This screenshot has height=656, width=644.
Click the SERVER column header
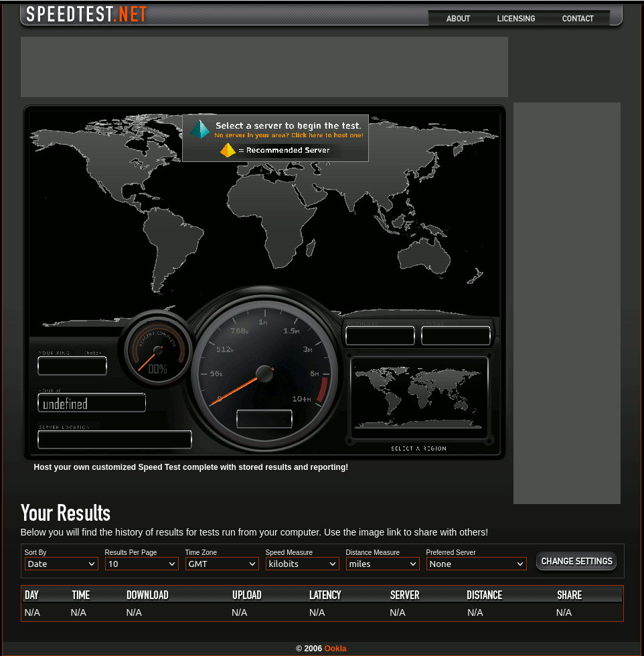[404, 595]
